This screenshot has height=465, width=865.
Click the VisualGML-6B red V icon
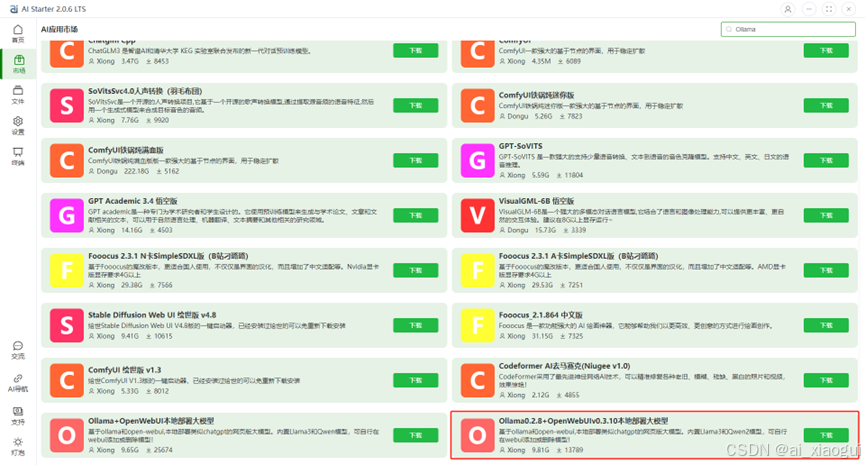click(478, 215)
